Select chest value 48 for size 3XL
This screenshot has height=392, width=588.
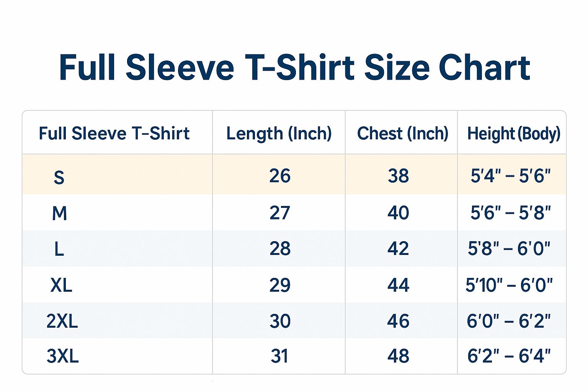pyautogui.click(x=398, y=356)
